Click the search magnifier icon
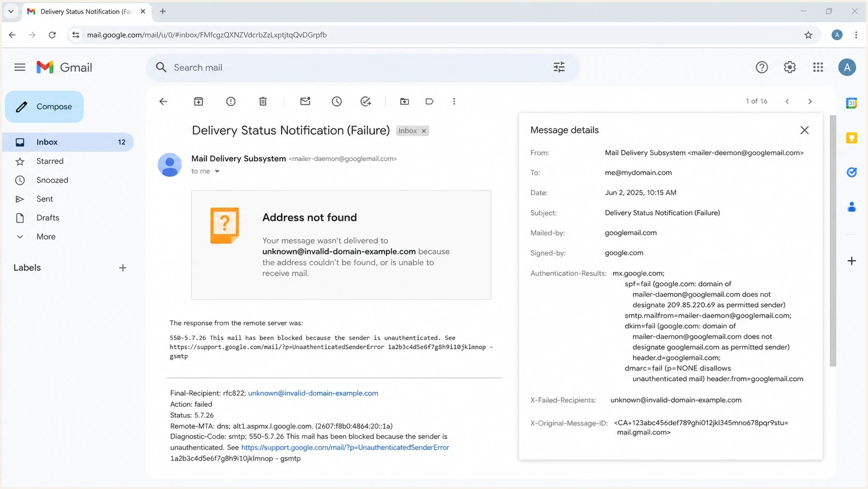The width and height of the screenshot is (868, 489). click(x=161, y=68)
